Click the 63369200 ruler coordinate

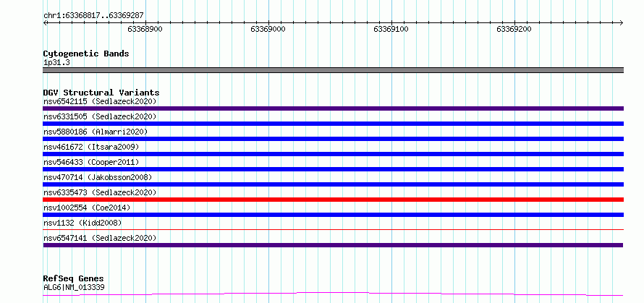click(x=514, y=29)
